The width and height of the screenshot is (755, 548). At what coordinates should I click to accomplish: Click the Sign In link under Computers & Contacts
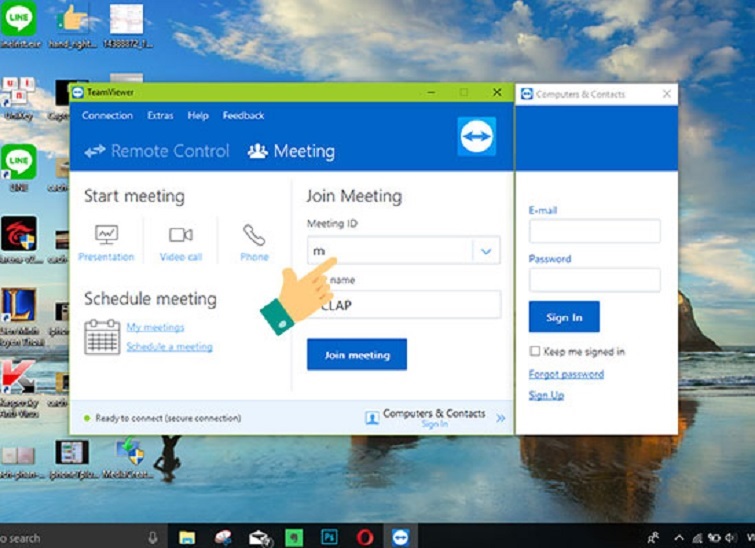tap(434, 424)
